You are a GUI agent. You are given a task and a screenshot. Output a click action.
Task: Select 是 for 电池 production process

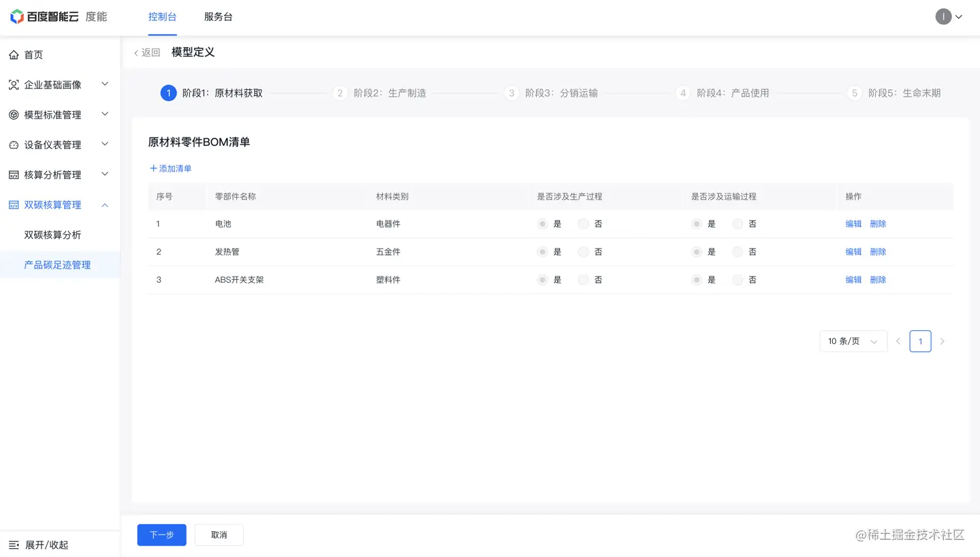[542, 224]
